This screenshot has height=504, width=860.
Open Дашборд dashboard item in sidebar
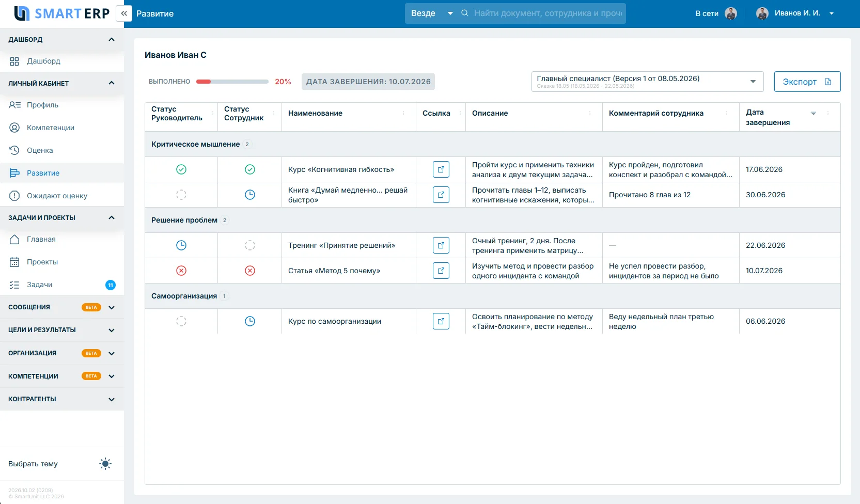(62, 61)
